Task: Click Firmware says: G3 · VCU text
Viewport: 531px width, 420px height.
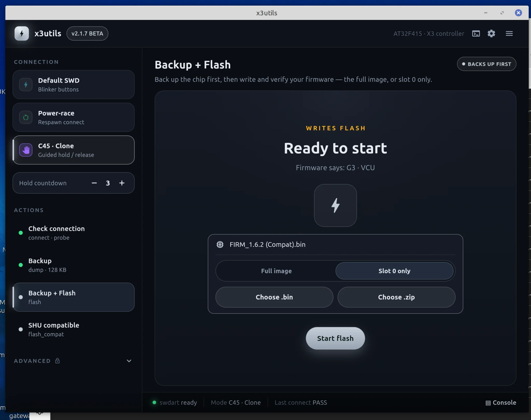Action: pos(335,168)
